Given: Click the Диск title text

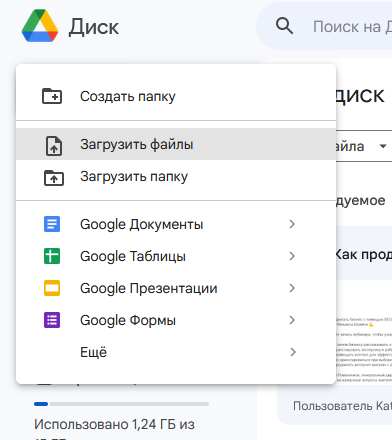Looking at the screenshot, I should tap(94, 27).
